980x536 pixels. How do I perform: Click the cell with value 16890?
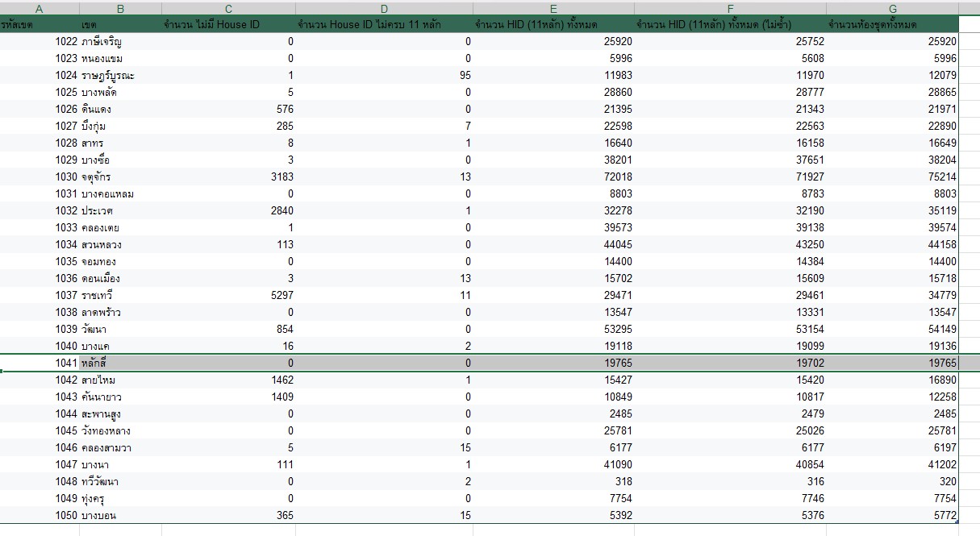pyautogui.click(x=892, y=380)
